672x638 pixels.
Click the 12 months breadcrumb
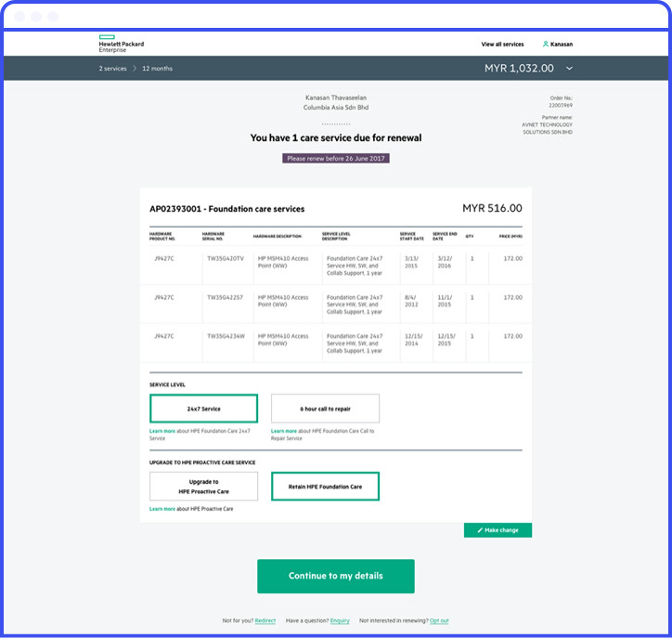click(x=157, y=69)
